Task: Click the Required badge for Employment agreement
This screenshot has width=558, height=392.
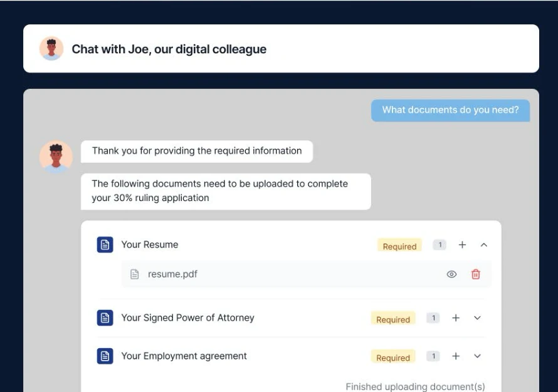Action: (393, 356)
